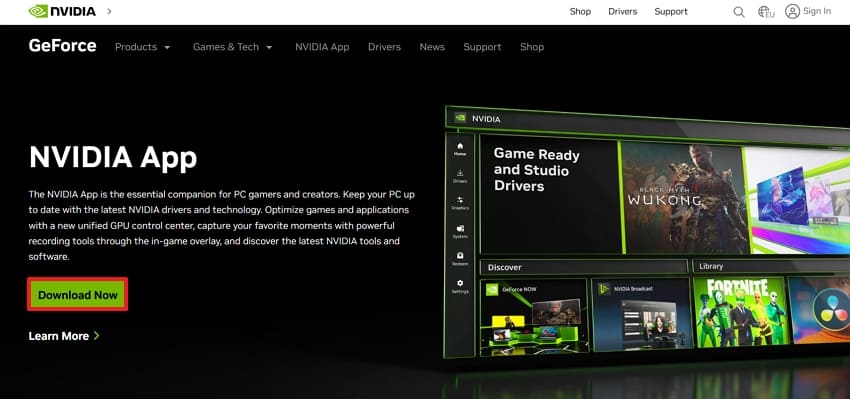The height and width of the screenshot is (399, 850).
Task: Open the search icon in the top bar
Action: [738, 11]
